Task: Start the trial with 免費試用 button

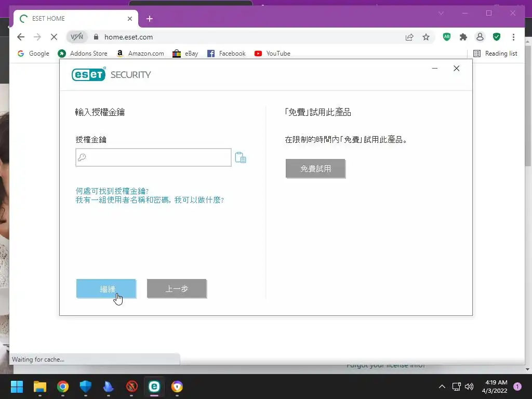Action: pyautogui.click(x=315, y=169)
